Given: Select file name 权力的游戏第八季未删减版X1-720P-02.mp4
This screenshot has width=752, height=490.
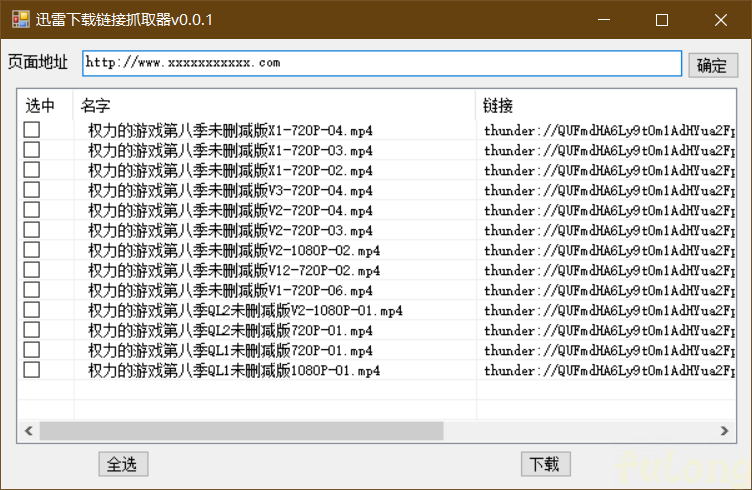Looking at the screenshot, I should point(230,171).
